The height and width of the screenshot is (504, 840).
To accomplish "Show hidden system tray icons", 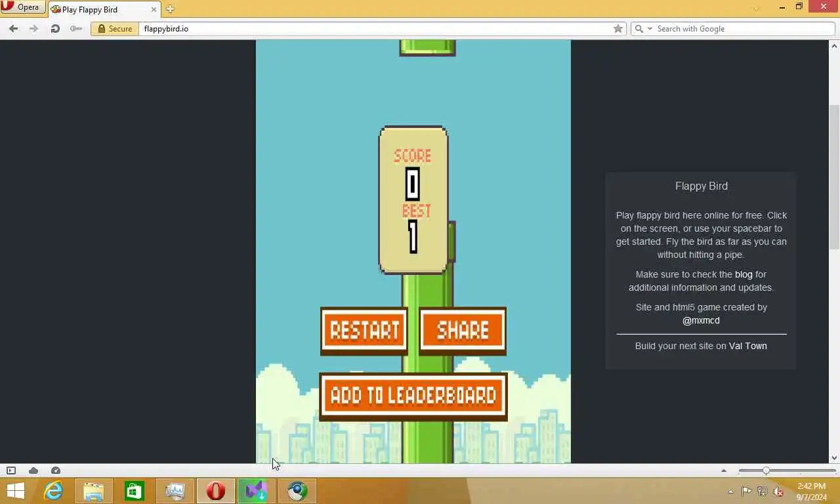I will pos(731,492).
